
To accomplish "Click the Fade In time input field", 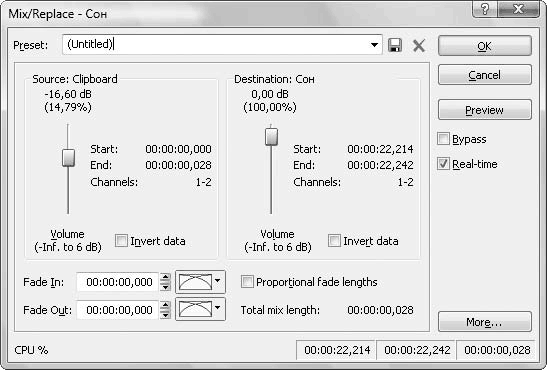I will click(x=118, y=282).
